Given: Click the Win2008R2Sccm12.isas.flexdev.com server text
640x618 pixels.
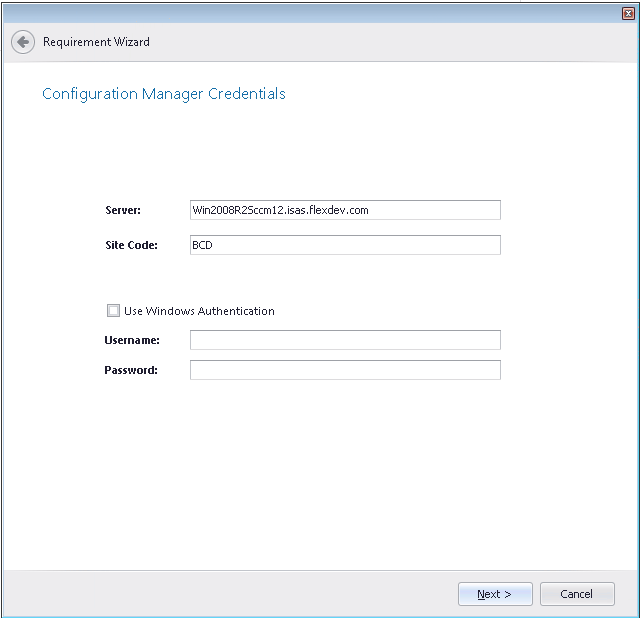Looking at the screenshot, I should [281, 210].
